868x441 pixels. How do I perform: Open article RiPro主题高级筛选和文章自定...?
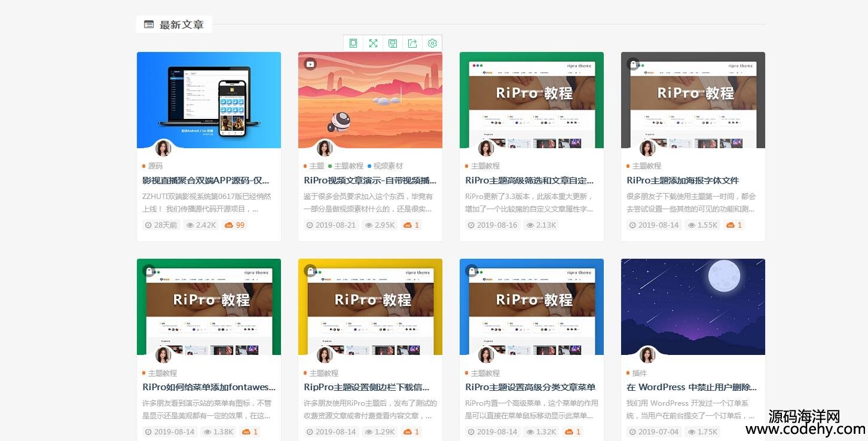coord(530,180)
